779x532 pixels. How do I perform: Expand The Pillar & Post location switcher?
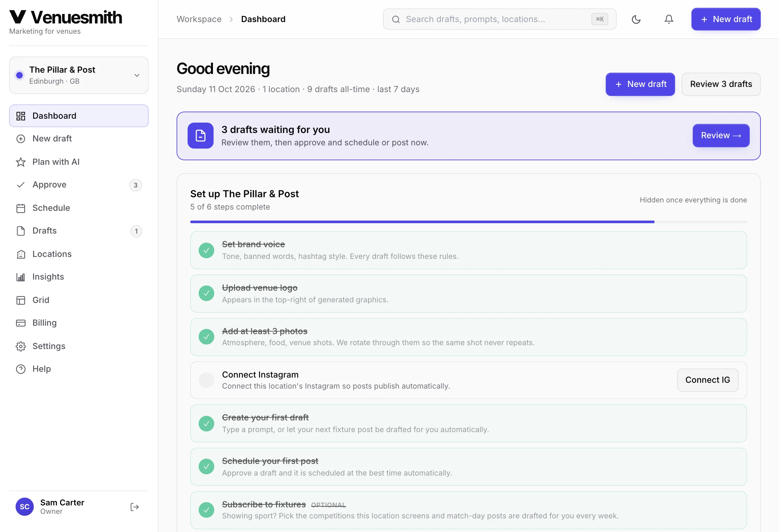79,75
